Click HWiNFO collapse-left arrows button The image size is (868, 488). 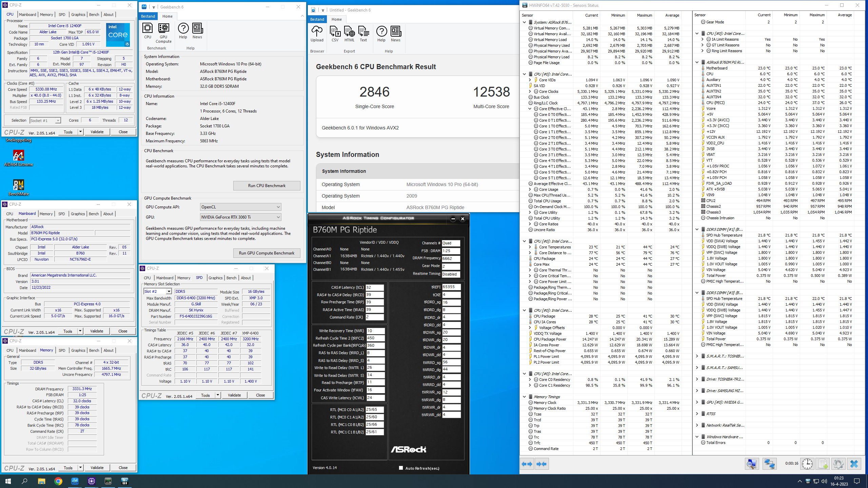[x=527, y=464]
